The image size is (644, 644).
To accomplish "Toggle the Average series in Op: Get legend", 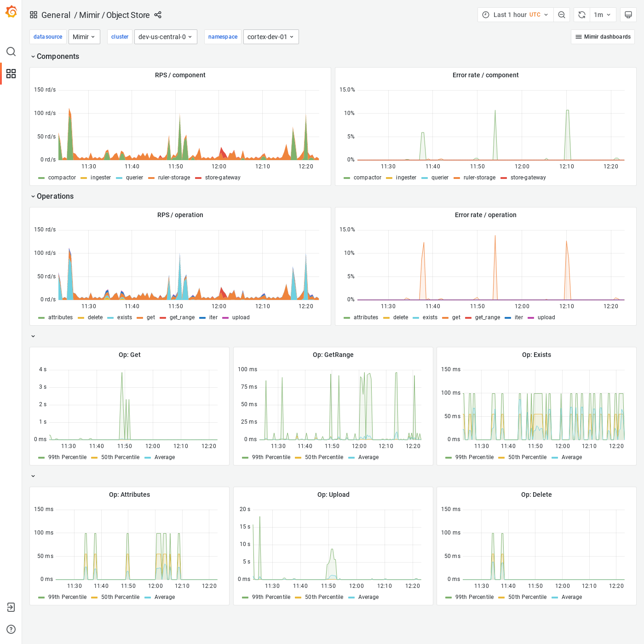I will 164,457.
